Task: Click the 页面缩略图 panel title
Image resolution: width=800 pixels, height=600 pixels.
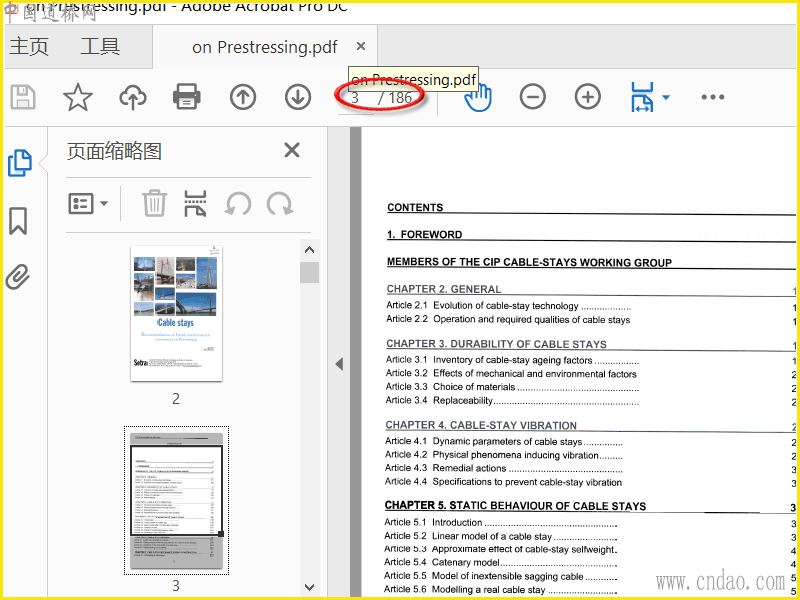Action: tap(114, 152)
